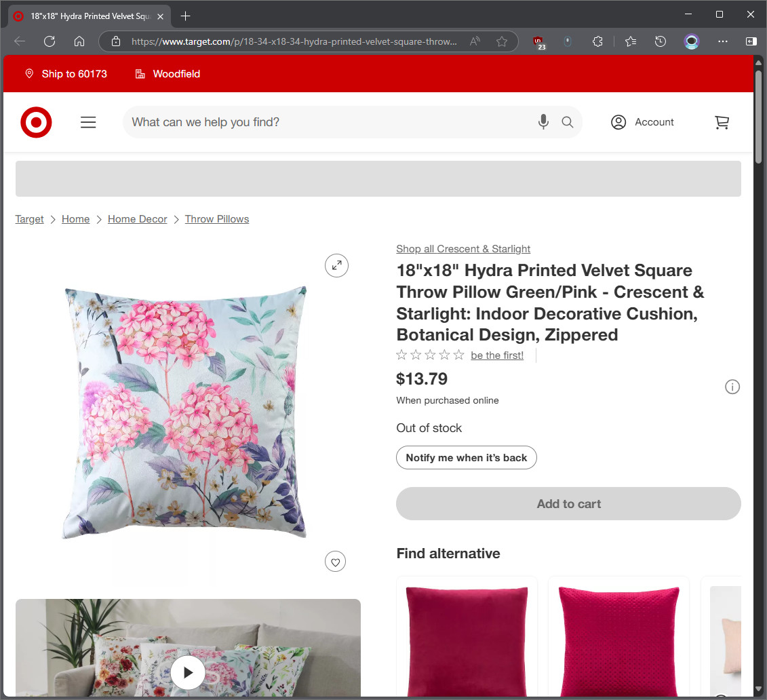
Task: Open Shop all Crescent & Starlight link
Action: pyautogui.click(x=463, y=249)
